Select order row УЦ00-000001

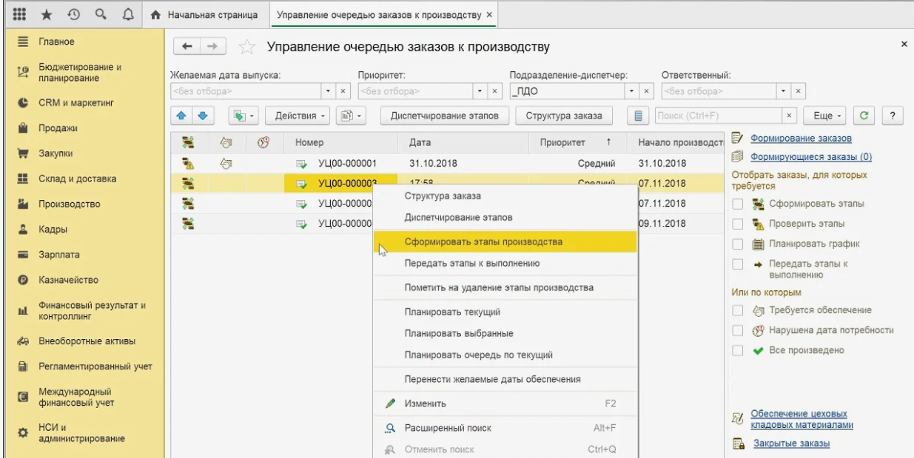coord(448,164)
